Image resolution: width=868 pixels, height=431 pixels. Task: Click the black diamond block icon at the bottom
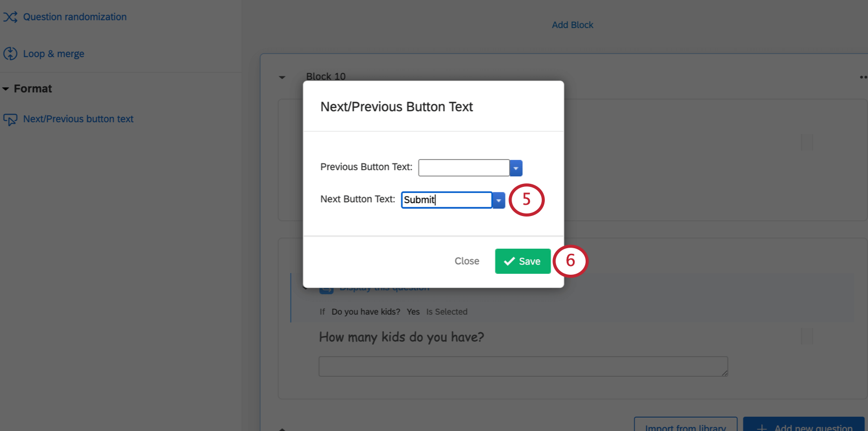pyautogui.click(x=283, y=429)
